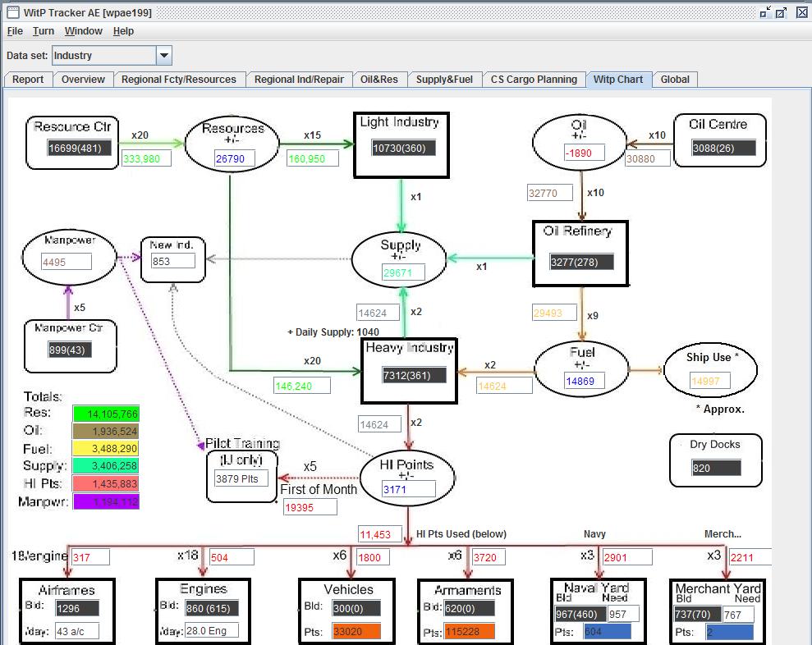Select the CS Cargo Planning tab
812x645 pixels.
[x=534, y=80]
